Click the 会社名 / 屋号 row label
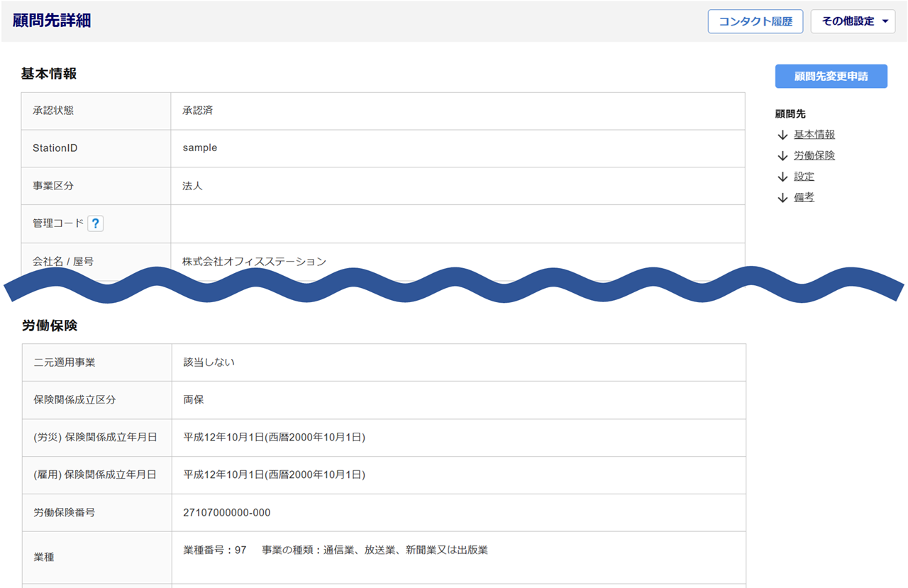 tap(63, 262)
